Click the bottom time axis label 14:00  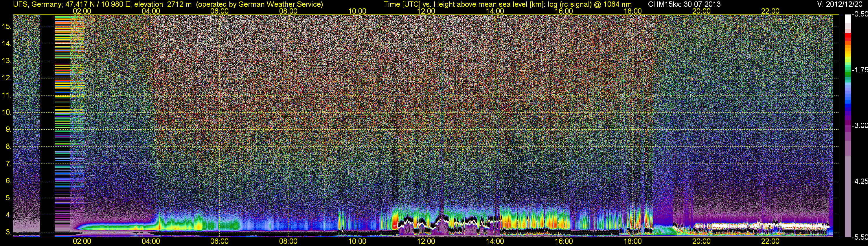pyautogui.click(x=495, y=241)
